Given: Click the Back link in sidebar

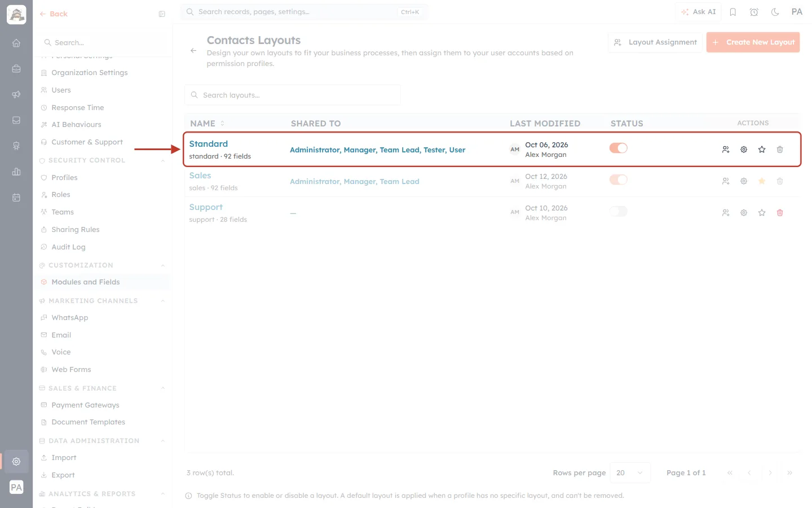Looking at the screenshot, I should point(54,14).
